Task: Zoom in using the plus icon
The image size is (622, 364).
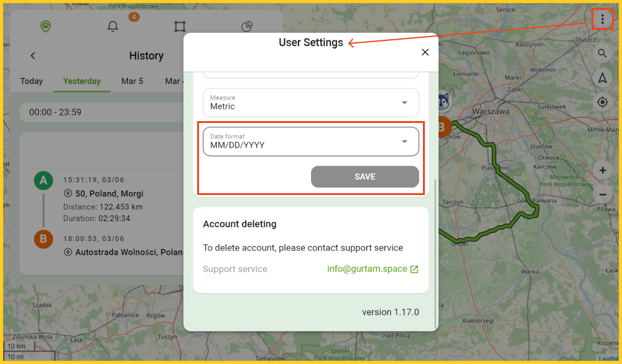Action: point(602,170)
